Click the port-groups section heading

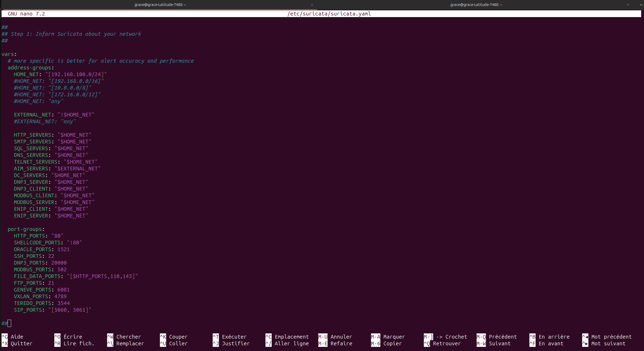pyautogui.click(x=26, y=229)
